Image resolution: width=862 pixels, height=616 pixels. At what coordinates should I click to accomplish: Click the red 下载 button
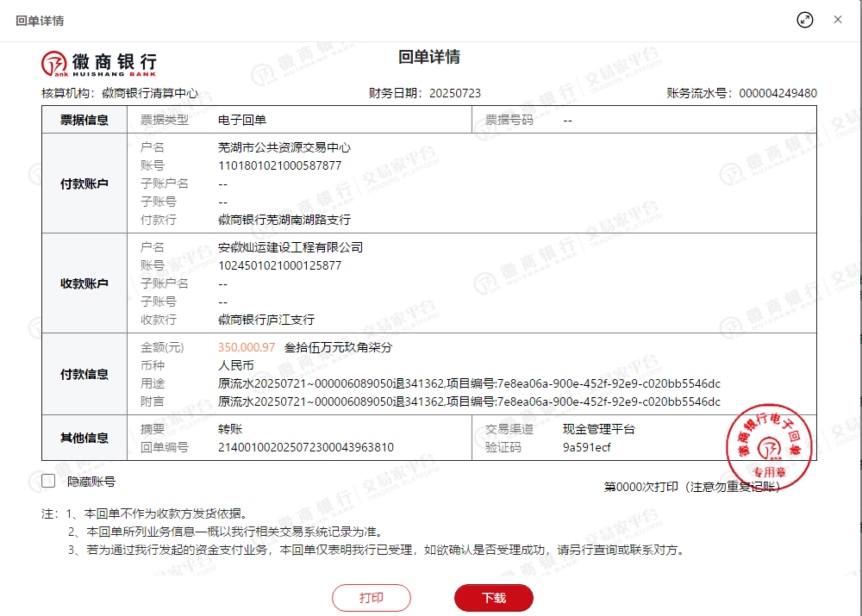click(494, 598)
